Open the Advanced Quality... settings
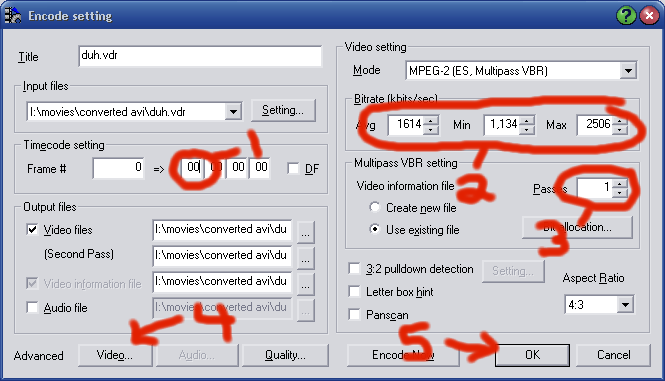The image size is (665, 381). point(285,355)
